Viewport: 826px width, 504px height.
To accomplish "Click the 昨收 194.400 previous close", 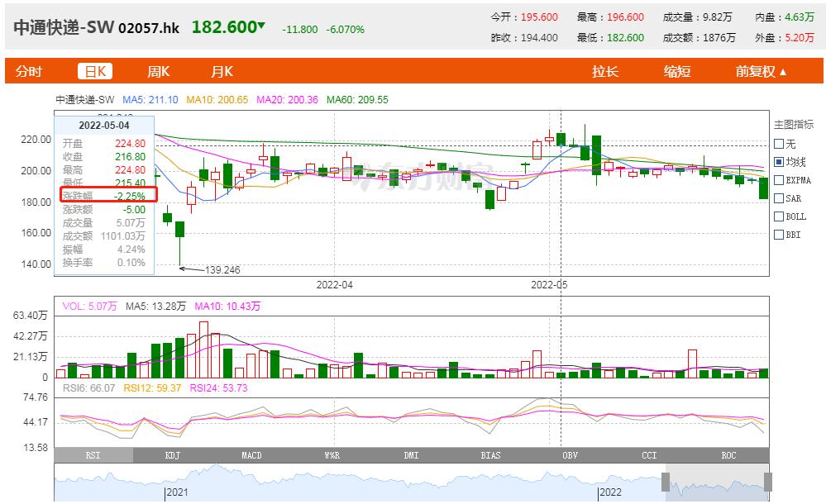I will (x=524, y=38).
